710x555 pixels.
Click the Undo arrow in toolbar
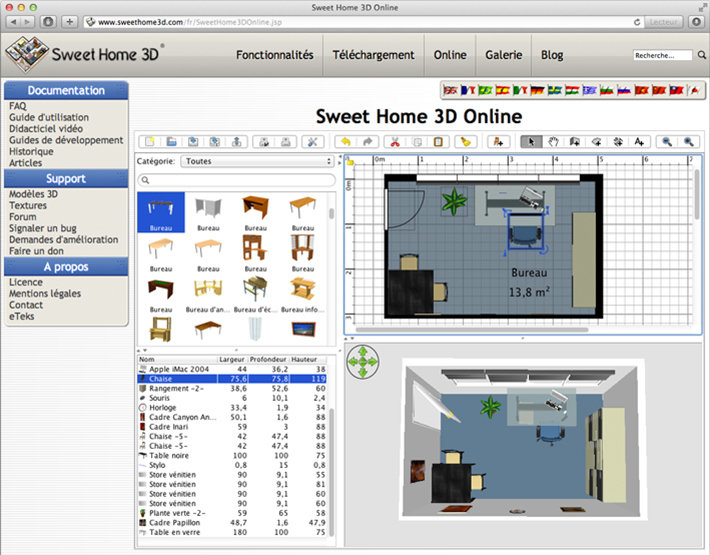click(x=345, y=142)
